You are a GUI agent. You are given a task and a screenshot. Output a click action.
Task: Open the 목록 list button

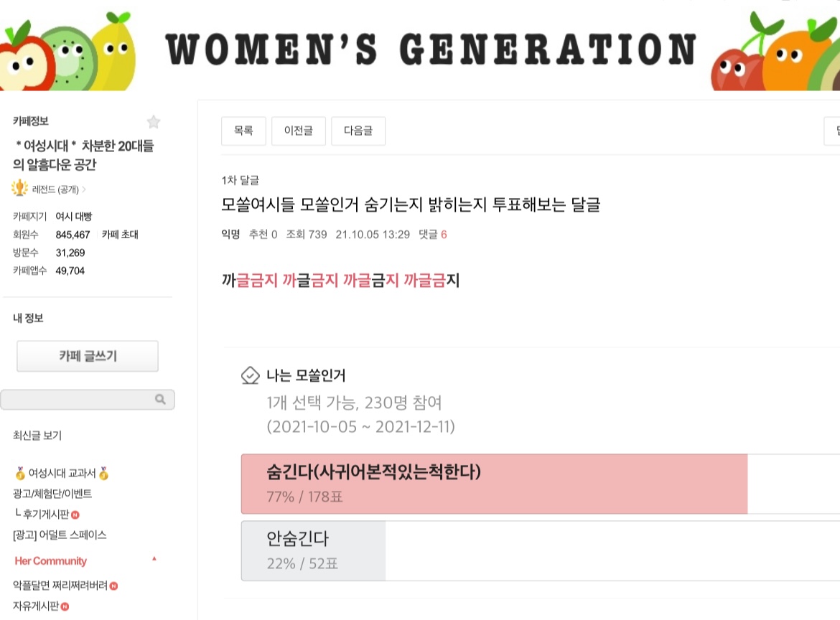point(243,131)
